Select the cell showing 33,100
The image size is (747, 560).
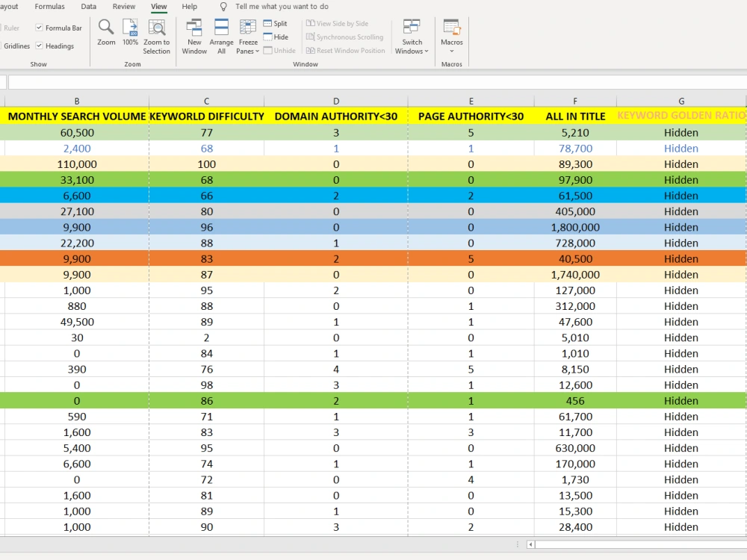click(x=77, y=179)
